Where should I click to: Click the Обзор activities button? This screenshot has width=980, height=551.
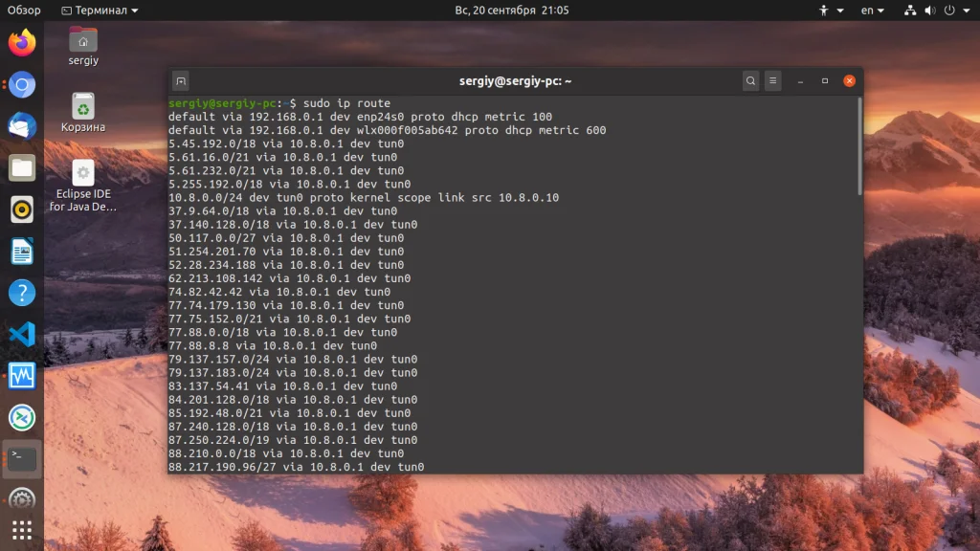pos(24,10)
